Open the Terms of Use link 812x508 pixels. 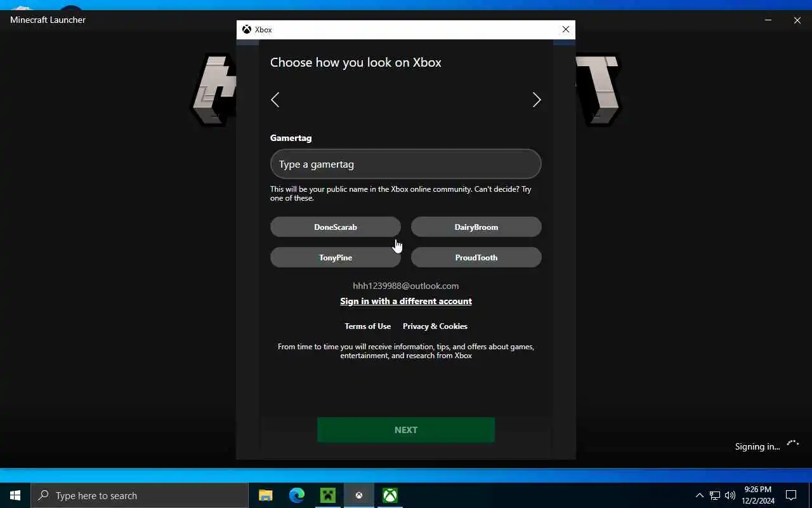tap(367, 326)
